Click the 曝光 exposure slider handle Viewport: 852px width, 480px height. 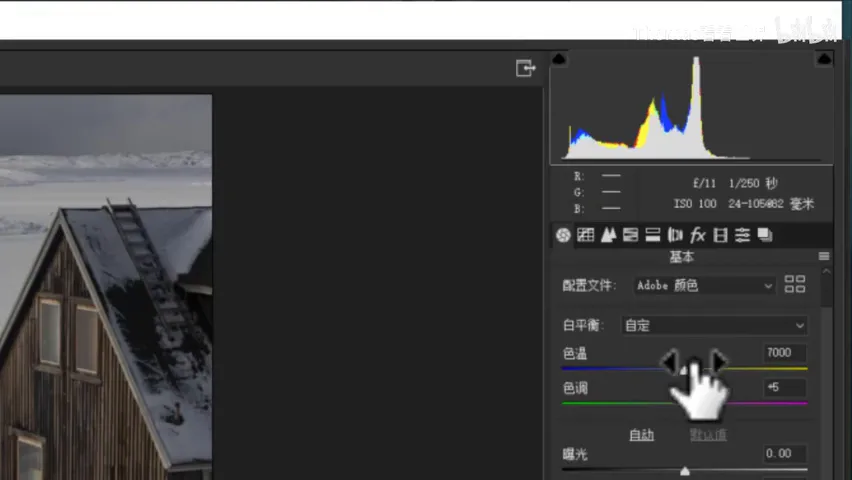[x=685, y=471]
